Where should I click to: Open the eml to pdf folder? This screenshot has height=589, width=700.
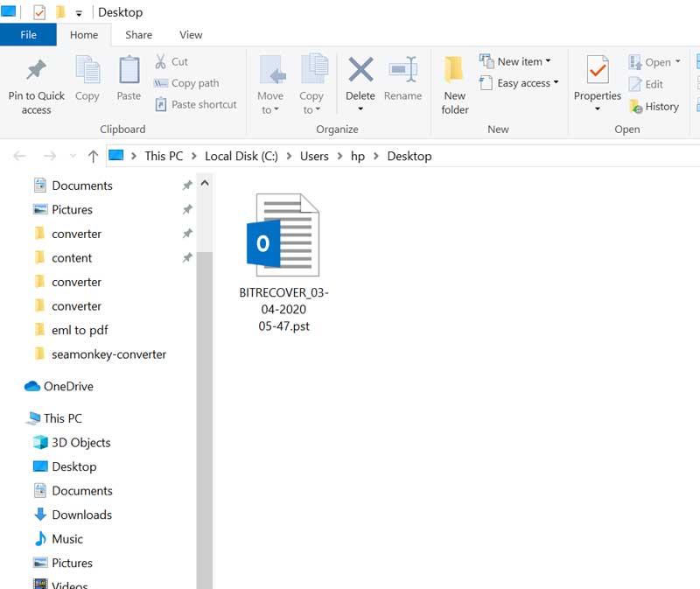coord(80,330)
